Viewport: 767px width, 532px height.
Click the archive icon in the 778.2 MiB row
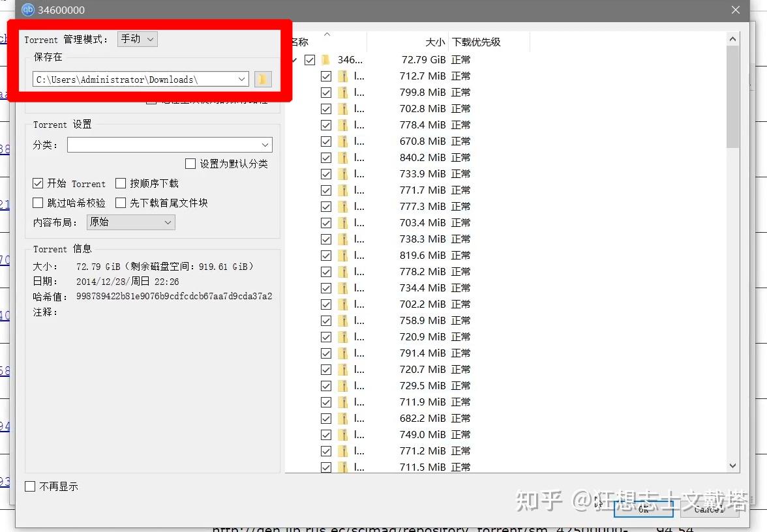(x=343, y=272)
